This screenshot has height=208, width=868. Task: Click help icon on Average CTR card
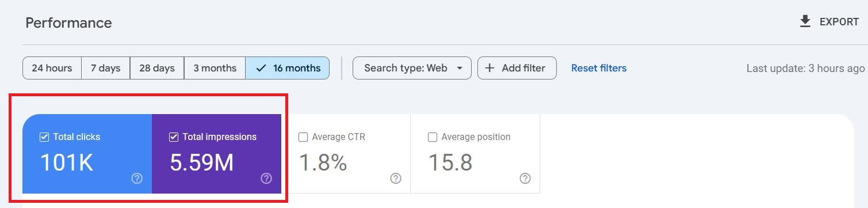(x=396, y=179)
